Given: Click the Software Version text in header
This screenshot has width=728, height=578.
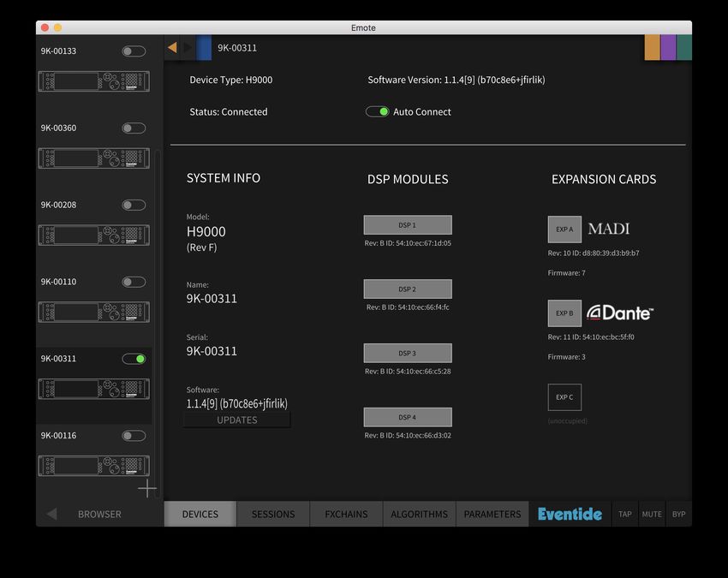Looking at the screenshot, I should point(456,80).
